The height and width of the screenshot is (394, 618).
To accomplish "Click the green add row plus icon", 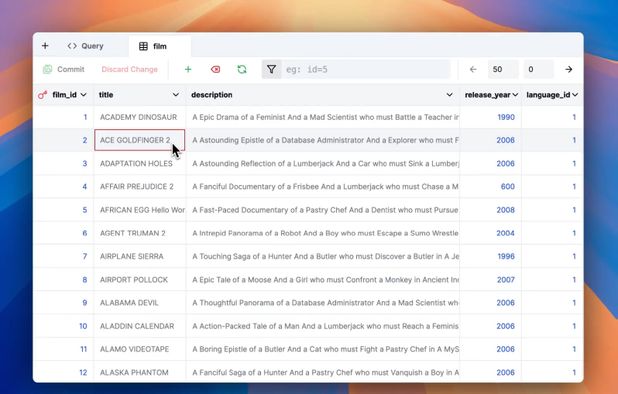I will pyautogui.click(x=188, y=69).
